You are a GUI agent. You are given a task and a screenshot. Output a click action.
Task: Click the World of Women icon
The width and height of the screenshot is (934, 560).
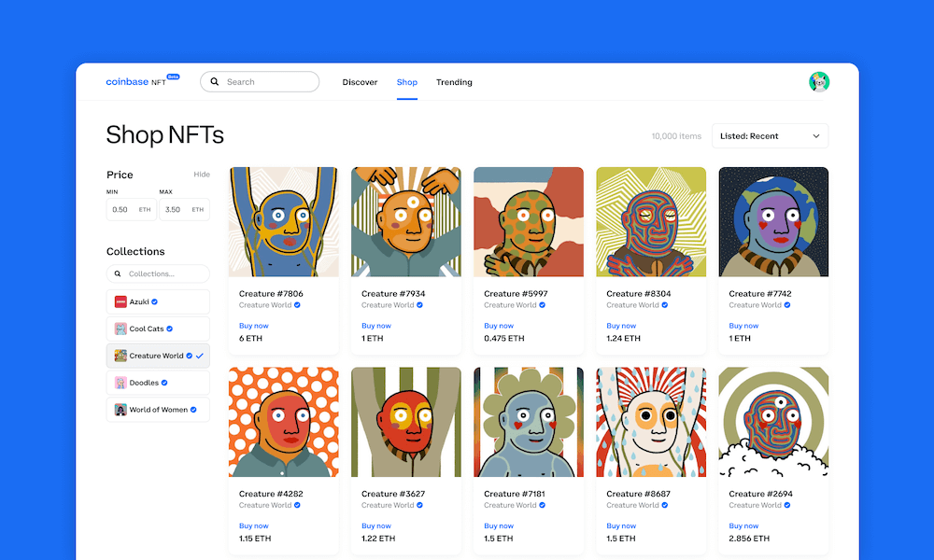(x=120, y=410)
